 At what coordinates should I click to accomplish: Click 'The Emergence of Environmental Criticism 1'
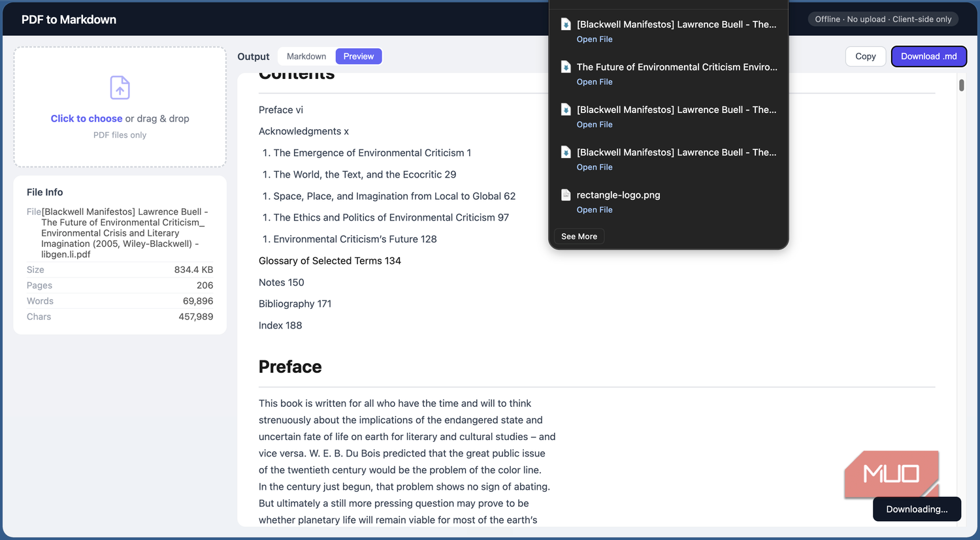tap(372, 153)
